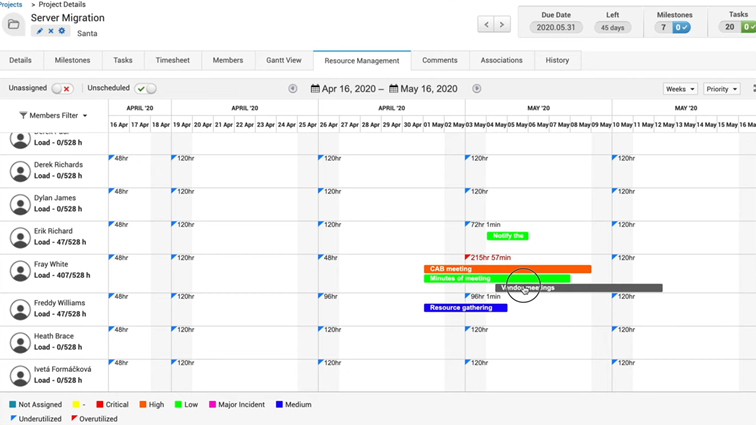Viewport: 756px width, 425px height.
Task: Open the Weeks view dropdown
Action: point(680,89)
